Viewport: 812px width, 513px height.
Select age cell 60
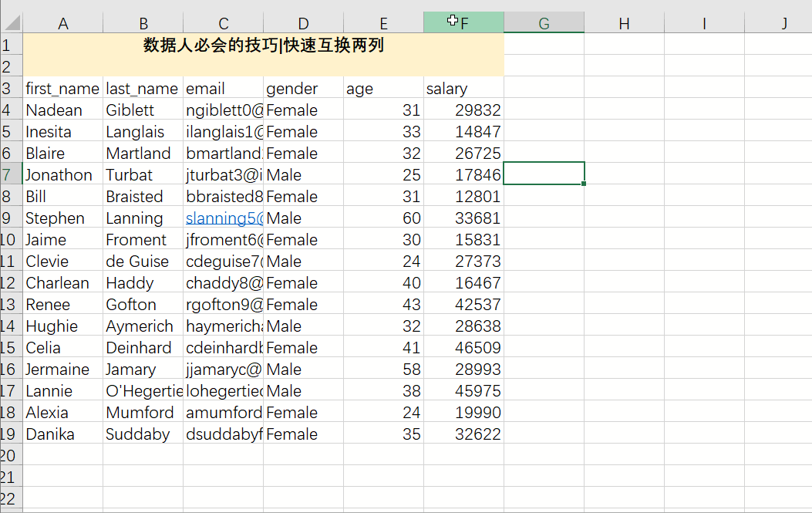pyautogui.click(x=384, y=218)
